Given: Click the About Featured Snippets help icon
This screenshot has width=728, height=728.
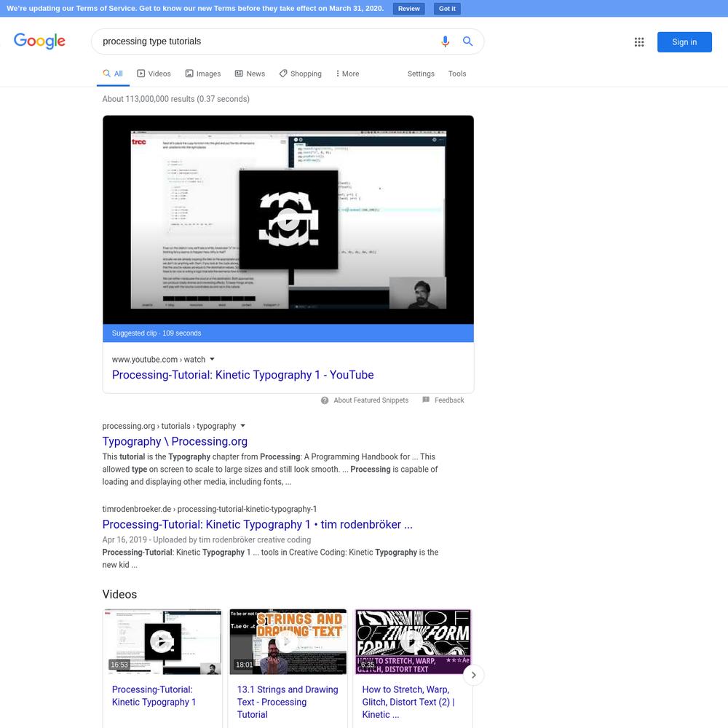Looking at the screenshot, I should (x=325, y=400).
